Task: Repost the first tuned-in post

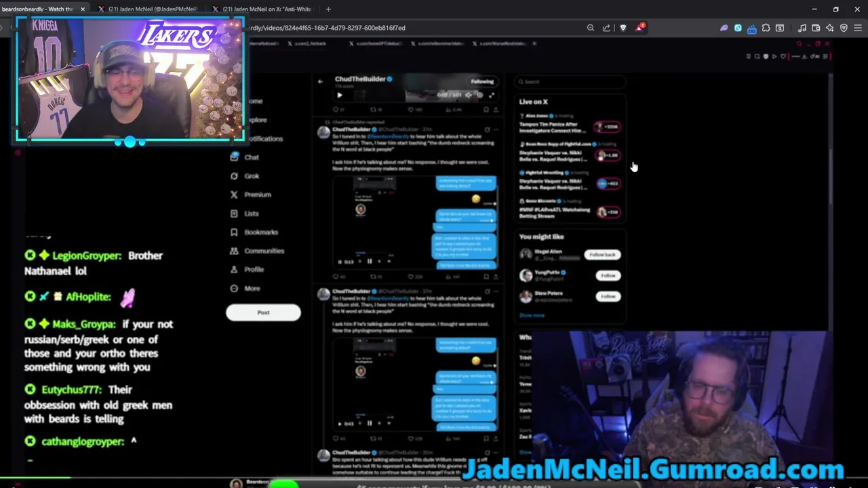Action: [x=375, y=277]
